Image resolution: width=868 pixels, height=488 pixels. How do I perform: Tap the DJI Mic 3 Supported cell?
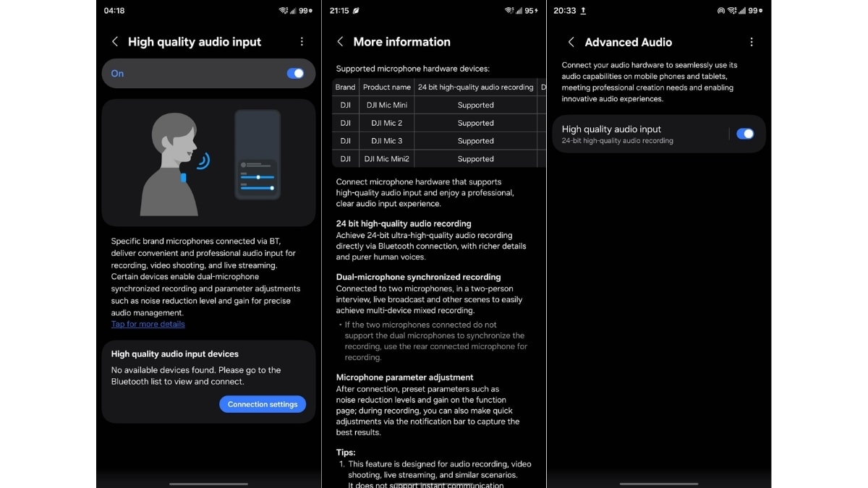pyautogui.click(x=475, y=140)
